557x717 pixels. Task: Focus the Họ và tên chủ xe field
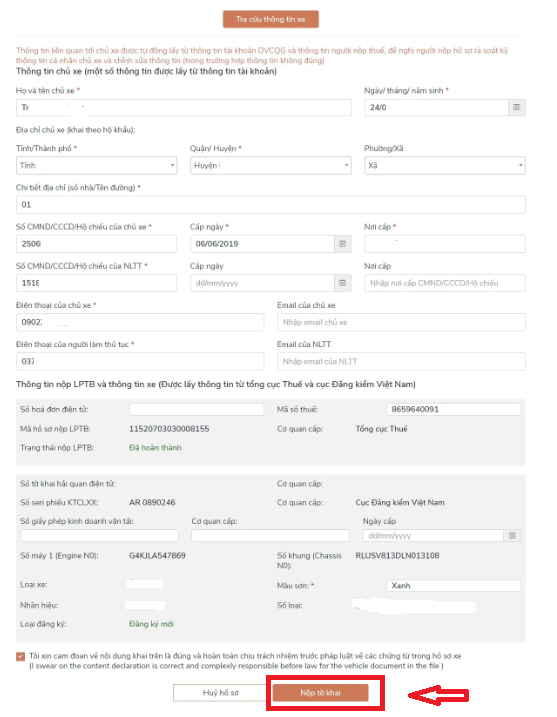[184, 107]
